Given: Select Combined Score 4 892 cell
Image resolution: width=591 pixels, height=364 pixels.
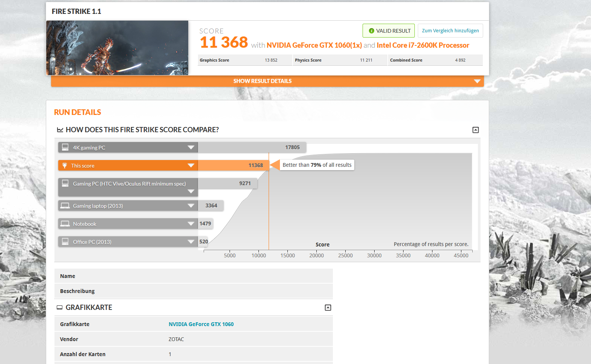Looking at the screenshot, I should click(x=435, y=60).
